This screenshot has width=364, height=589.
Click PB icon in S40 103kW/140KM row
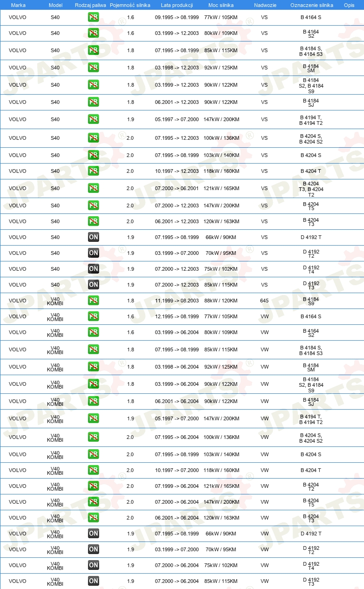pyautogui.click(x=94, y=155)
